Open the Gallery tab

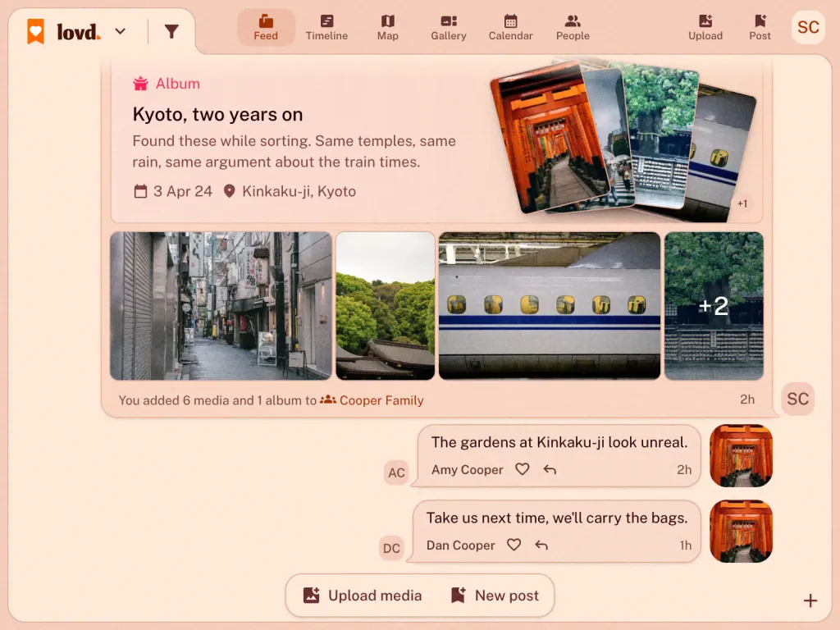point(449,28)
